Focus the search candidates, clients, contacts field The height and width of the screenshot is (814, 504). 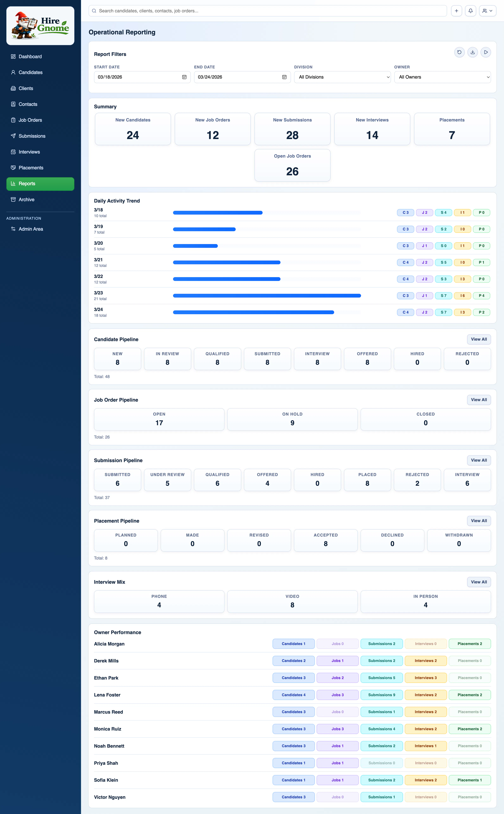(268, 11)
